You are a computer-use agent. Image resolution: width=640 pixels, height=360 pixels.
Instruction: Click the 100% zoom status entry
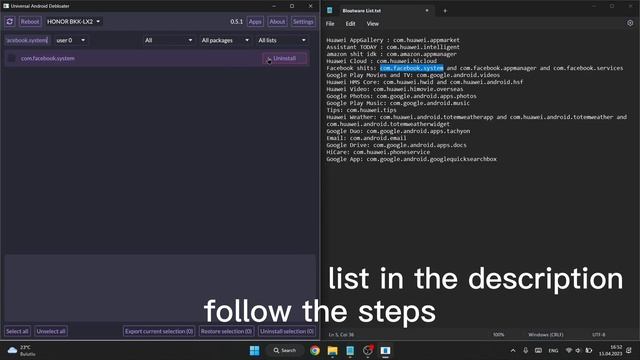(498, 335)
